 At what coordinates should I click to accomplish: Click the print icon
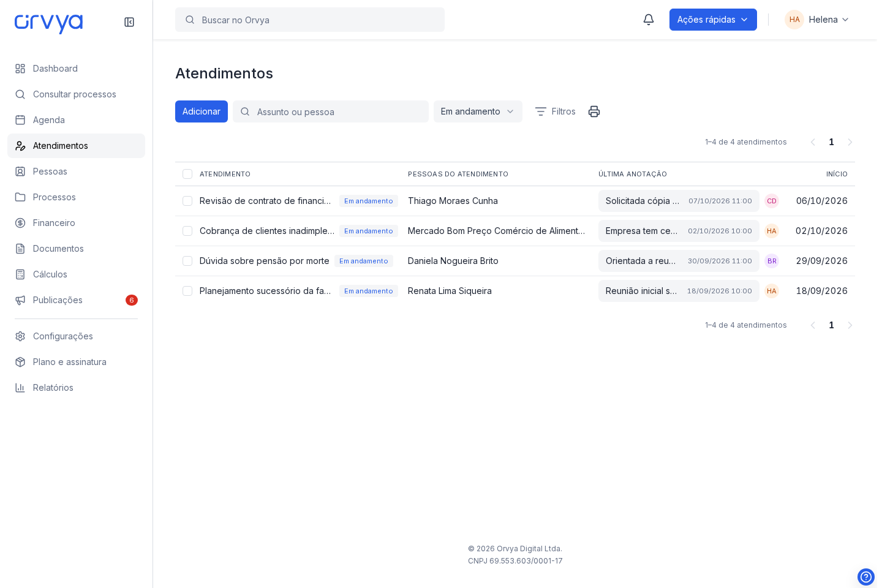(x=594, y=111)
